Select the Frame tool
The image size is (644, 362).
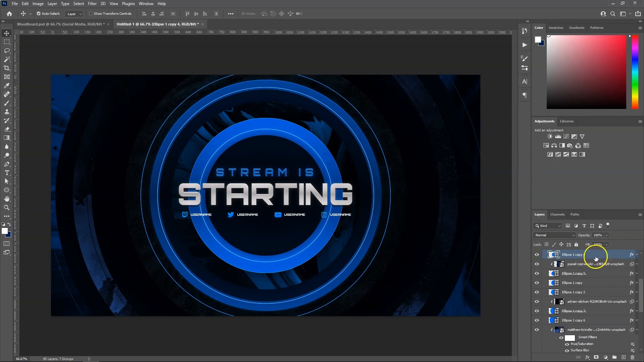pyautogui.click(x=7, y=77)
